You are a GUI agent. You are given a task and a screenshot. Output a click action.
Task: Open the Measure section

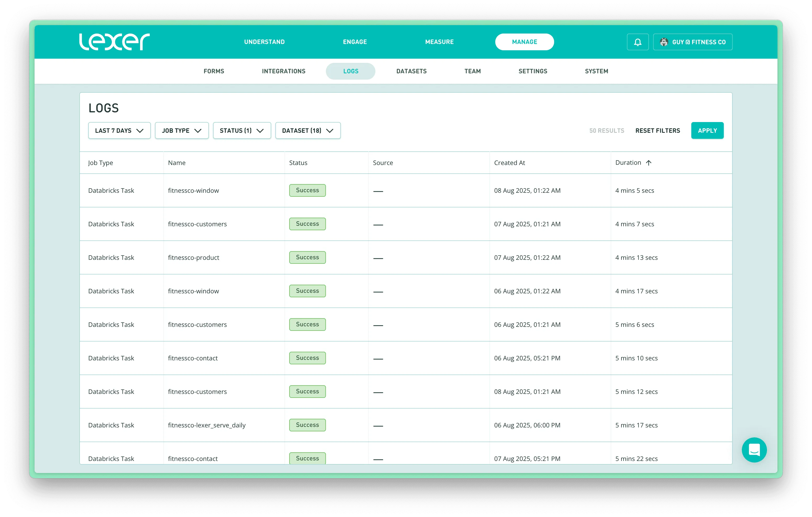click(439, 42)
